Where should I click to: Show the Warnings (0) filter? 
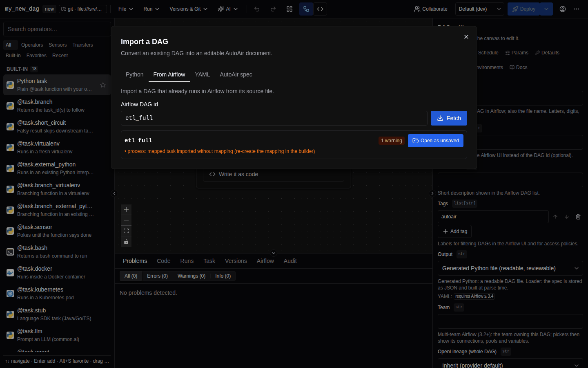click(192, 276)
